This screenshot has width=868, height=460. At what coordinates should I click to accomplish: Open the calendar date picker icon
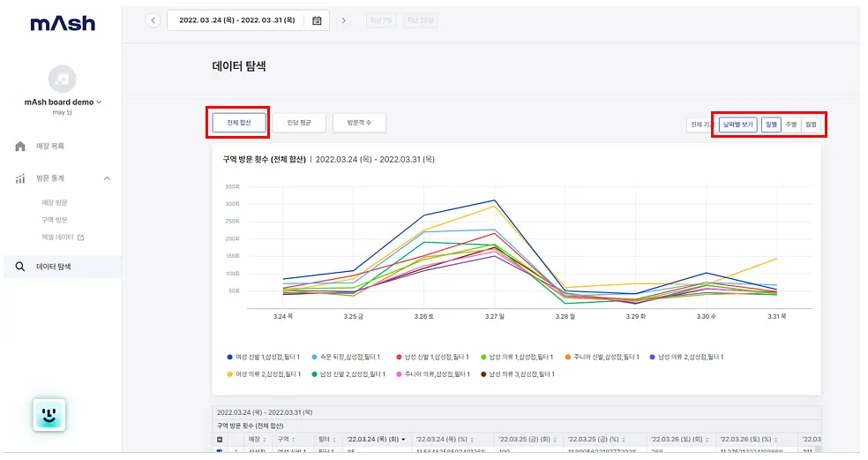pyautogui.click(x=317, y=20)
